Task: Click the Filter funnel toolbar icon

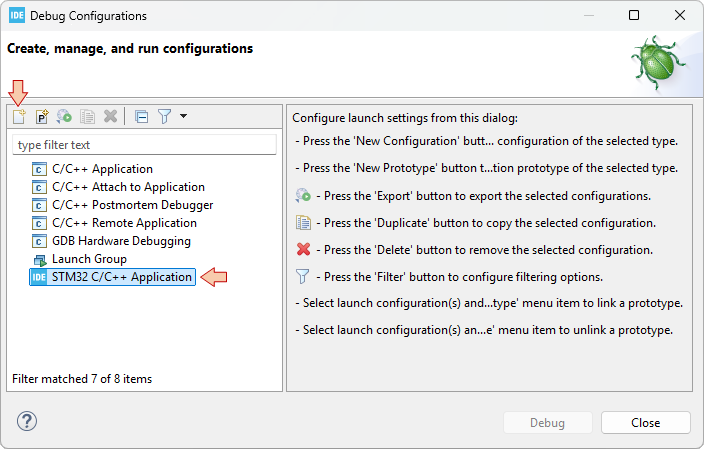Action: 164,116
